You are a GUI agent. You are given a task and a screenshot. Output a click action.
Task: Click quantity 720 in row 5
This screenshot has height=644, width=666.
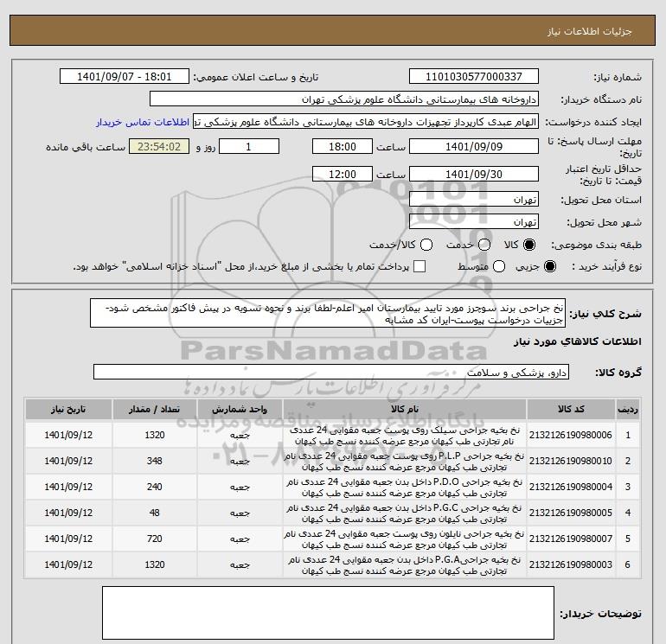pos(154,539)
